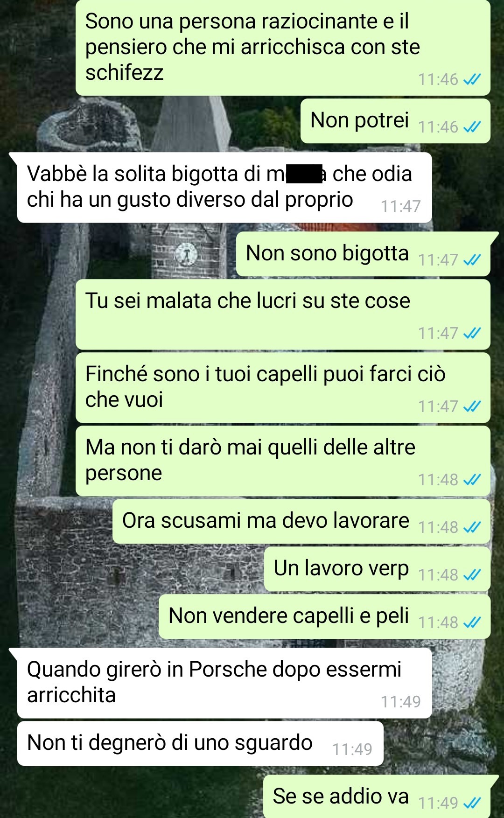Screen dimensions: 504x818
Task: Tap the read ticks on 'Ma non ti darò mai' message
Action: [x=472, y=480]
